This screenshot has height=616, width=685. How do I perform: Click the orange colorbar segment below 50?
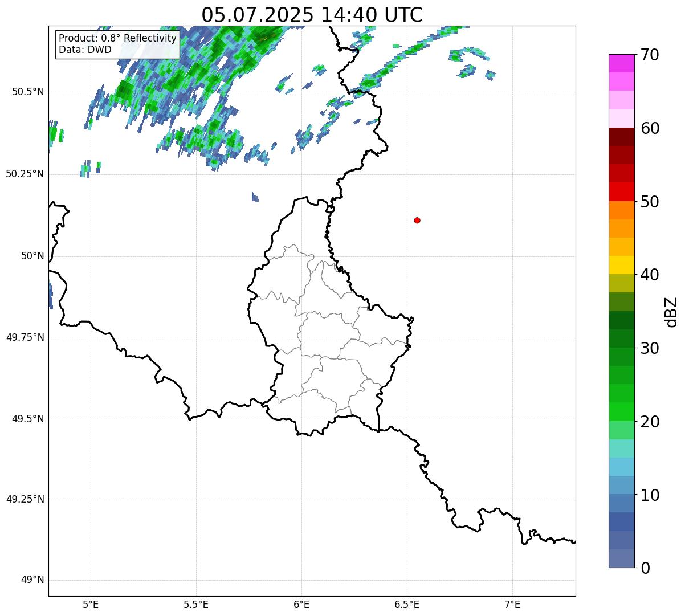click(x=621, y=210)
